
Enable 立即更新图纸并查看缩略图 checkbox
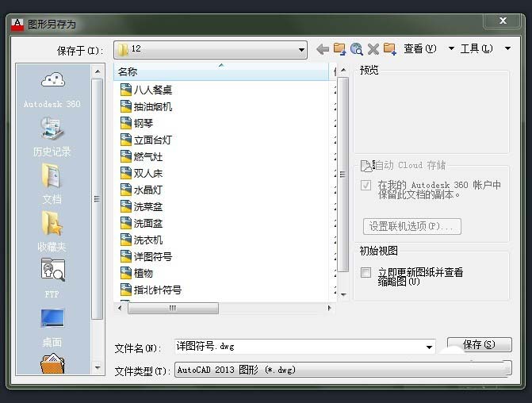coord(366,272)
